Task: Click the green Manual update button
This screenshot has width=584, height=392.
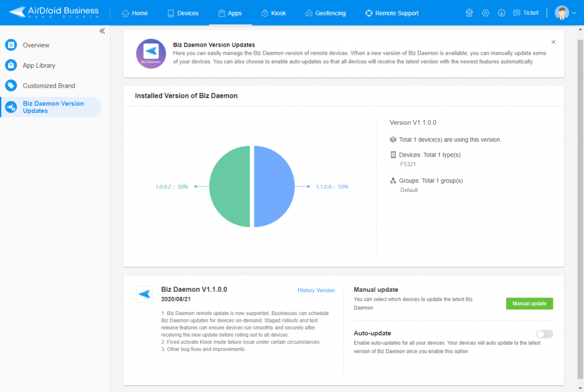Action: click(x=529, y=304)
